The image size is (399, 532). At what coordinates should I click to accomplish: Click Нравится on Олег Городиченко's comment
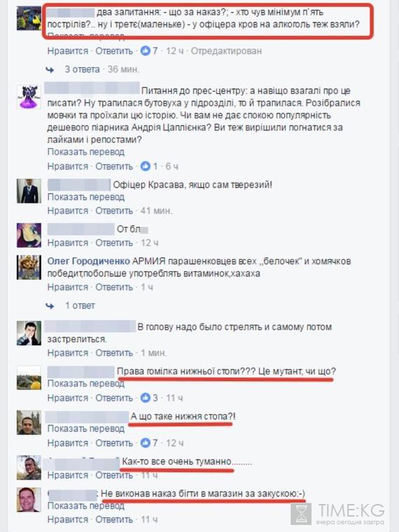67,288
